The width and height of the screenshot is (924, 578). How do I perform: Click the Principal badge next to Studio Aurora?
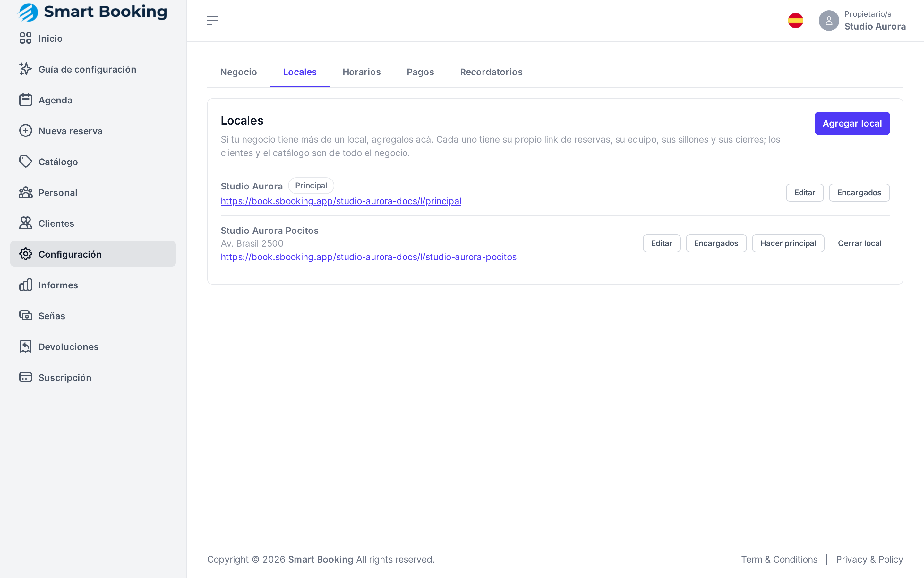click(x=311, y=185)
